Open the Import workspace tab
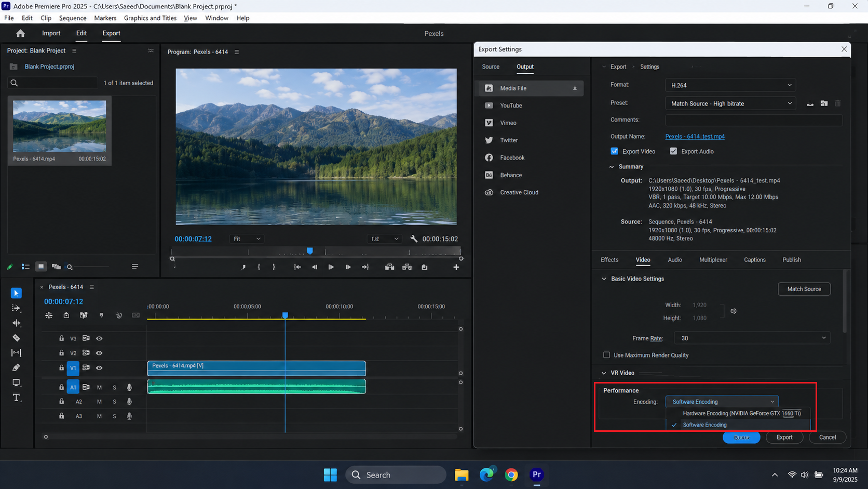868x489 pixels. click(51, 33)
